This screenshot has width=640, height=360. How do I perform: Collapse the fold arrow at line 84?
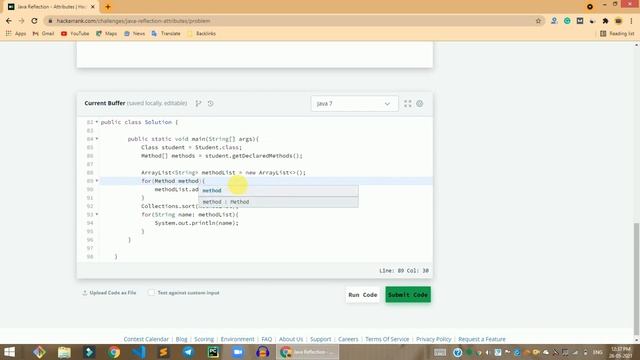(x=97, y=139)
